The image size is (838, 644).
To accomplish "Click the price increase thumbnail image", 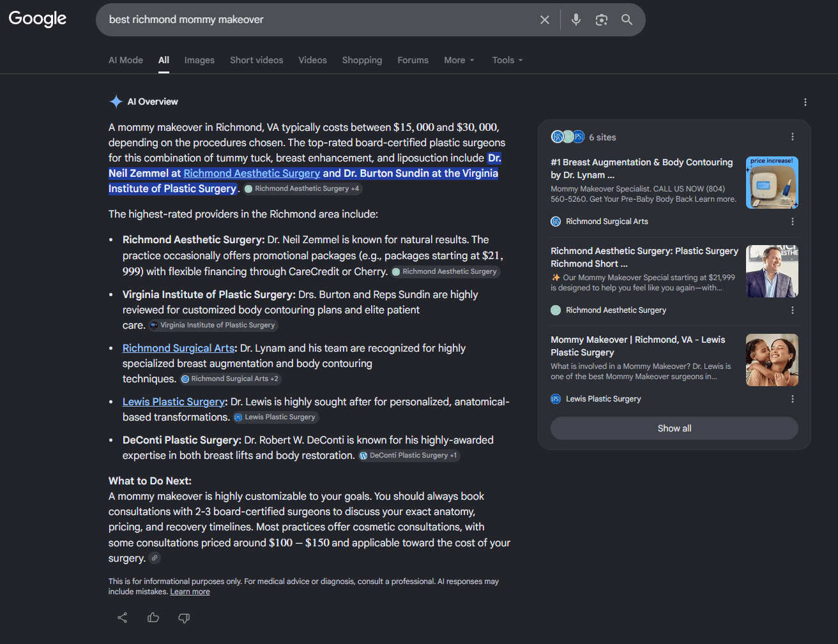I will pos(772,183).
